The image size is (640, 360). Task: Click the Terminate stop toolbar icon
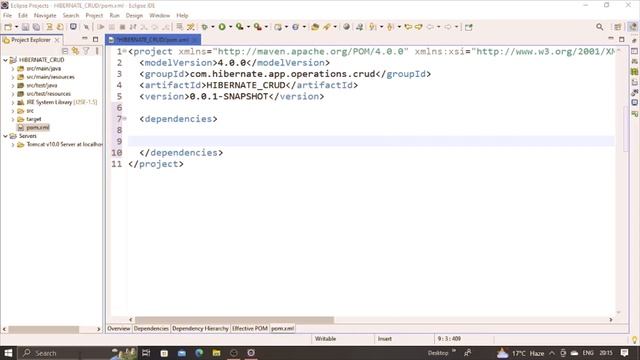(122, 27)
